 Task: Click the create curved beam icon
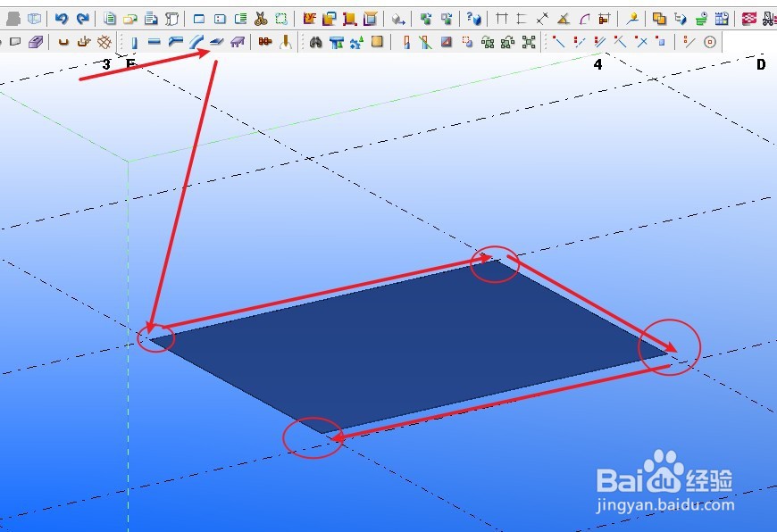(196, 42)
